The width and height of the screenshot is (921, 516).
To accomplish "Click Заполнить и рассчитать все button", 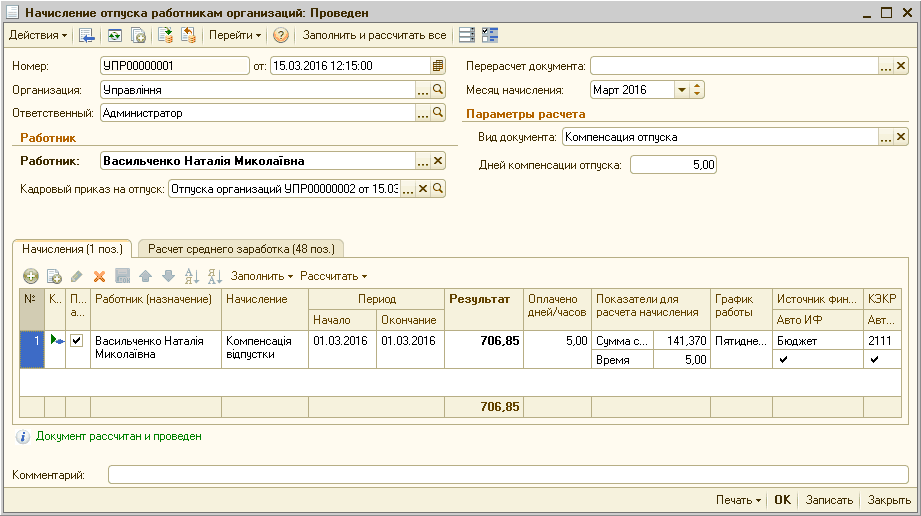I will click(374, 35).
